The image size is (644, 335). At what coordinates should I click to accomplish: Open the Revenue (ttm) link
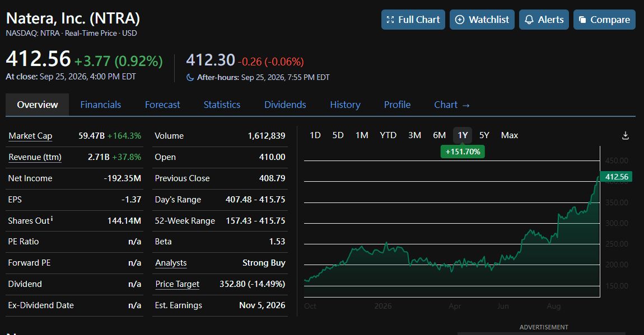click(35, 157)
